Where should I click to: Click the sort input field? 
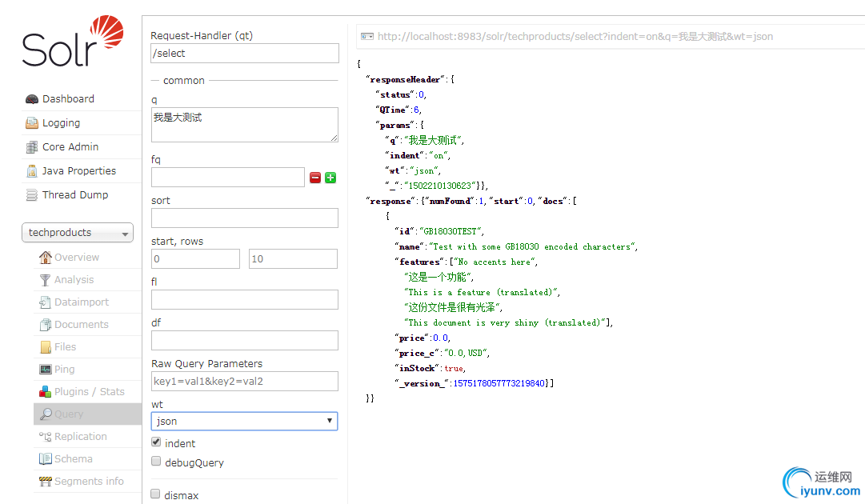[x=244, y=218]
